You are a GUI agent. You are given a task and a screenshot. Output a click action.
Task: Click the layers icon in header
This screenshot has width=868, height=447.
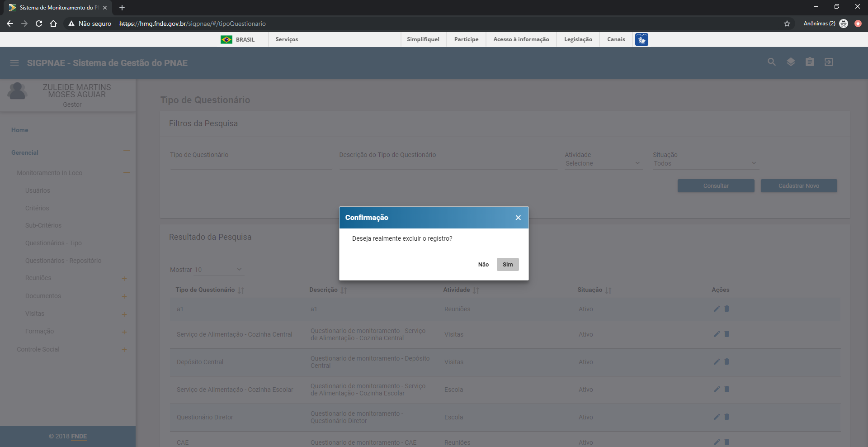pyautogui.click(x=791, y=62)
